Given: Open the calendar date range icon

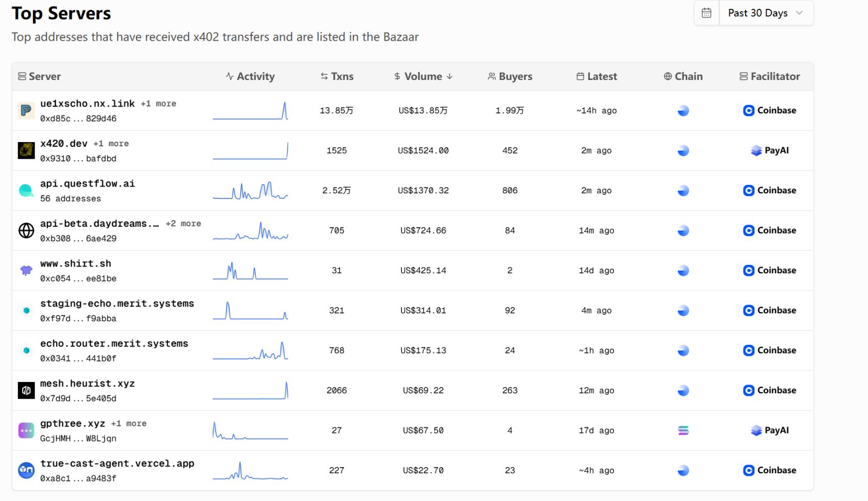Looking at the screenshot, I should click(706, 13).
